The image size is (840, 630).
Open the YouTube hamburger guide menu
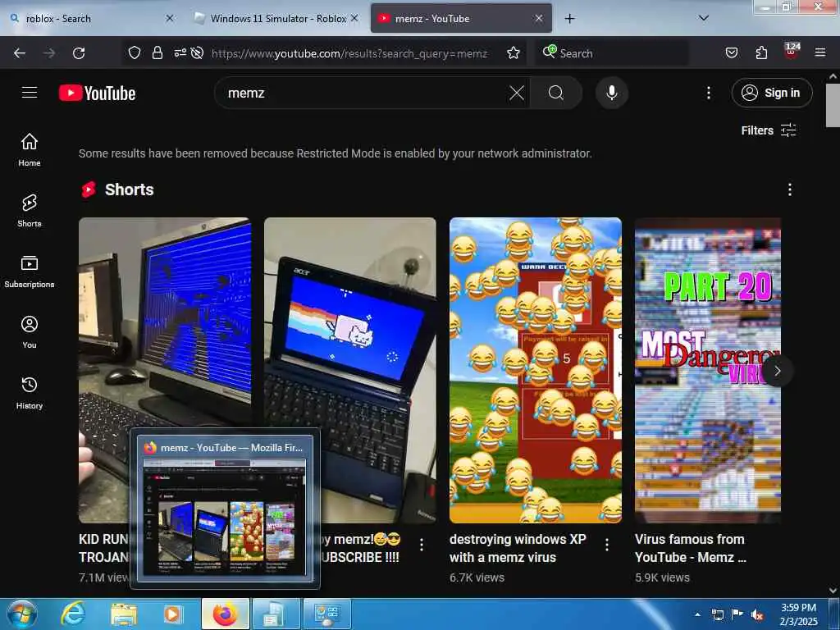pyautogui.click(x=30, y=93)
